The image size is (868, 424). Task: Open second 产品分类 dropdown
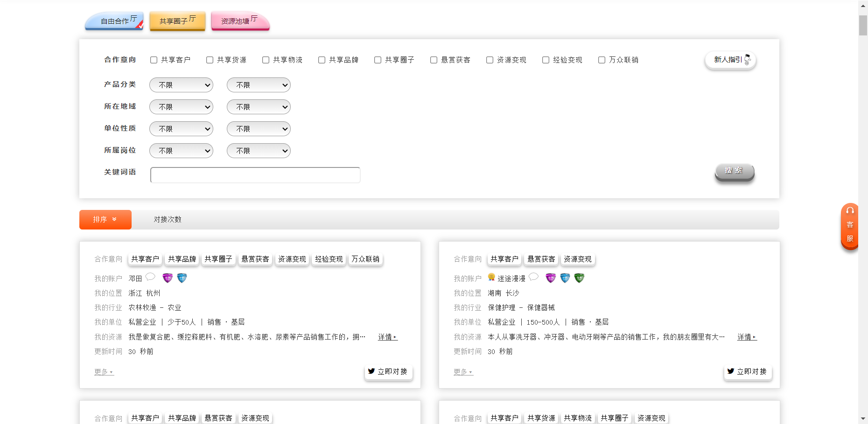tap(259, 85)
